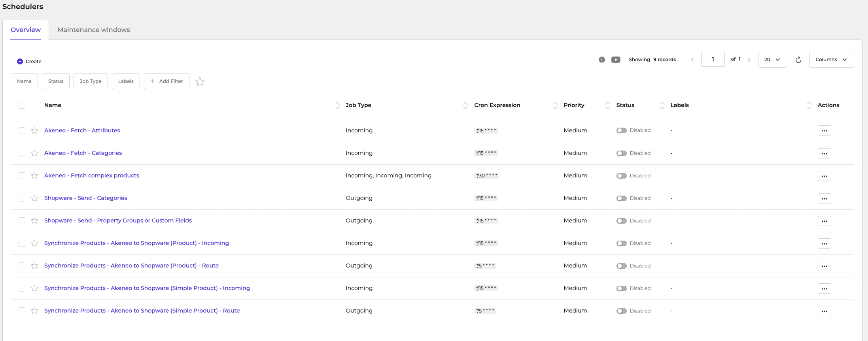The height and width of the screenshot is (341, 868).
Task: Check the Shopware - Send - Categories row checkbox
Action: pyautogui.click(x=22, y=198)
